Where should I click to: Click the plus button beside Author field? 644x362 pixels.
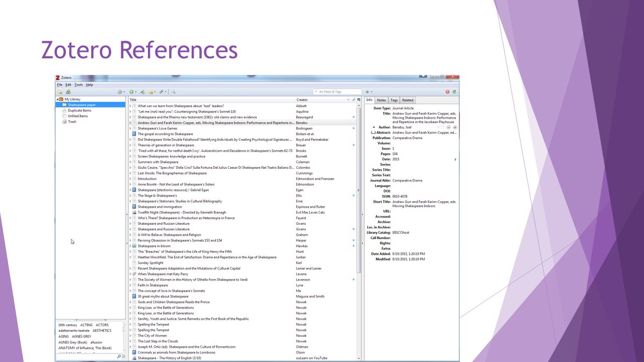coord(455,127)
